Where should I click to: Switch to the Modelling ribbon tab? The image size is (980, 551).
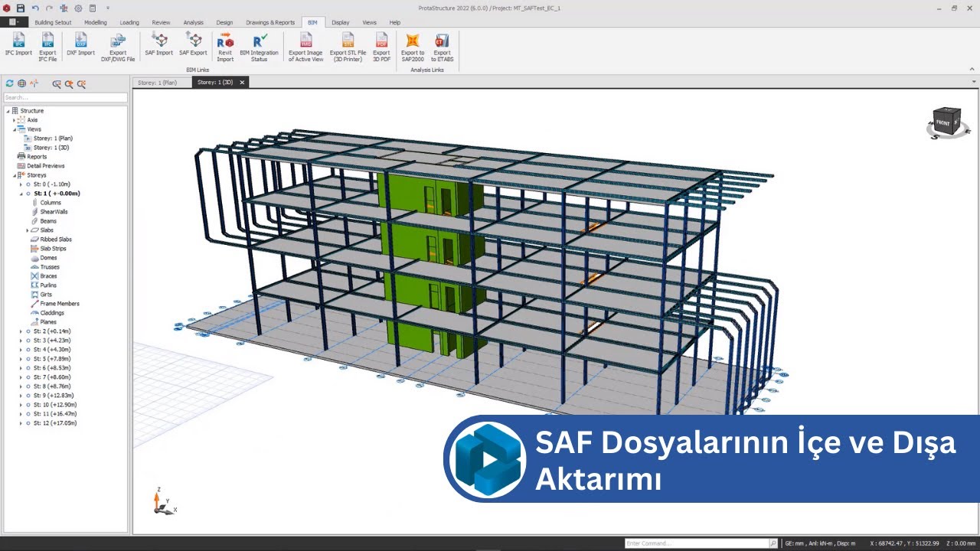pos(96,22)
